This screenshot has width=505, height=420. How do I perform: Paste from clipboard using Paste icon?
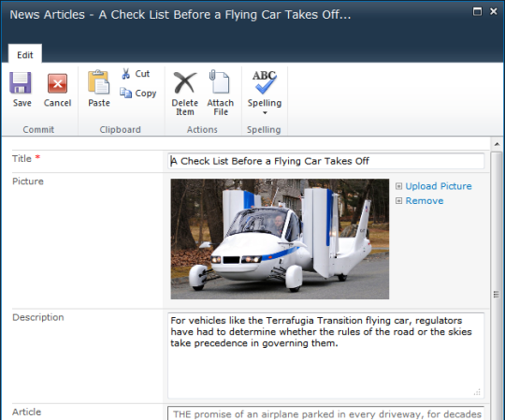click(98, 82)
